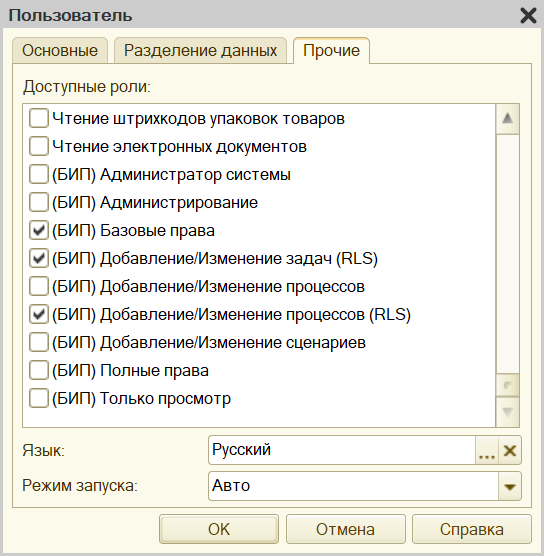Click the Отмена button

tap(345, 529)
